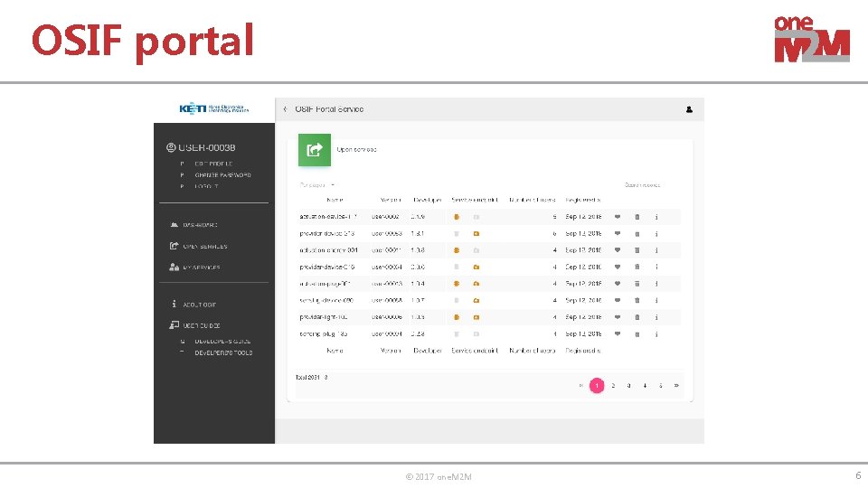Click the Dashboard icon in the sidebar
This screenshot has height=488, width=868.
tap(174, 225)
